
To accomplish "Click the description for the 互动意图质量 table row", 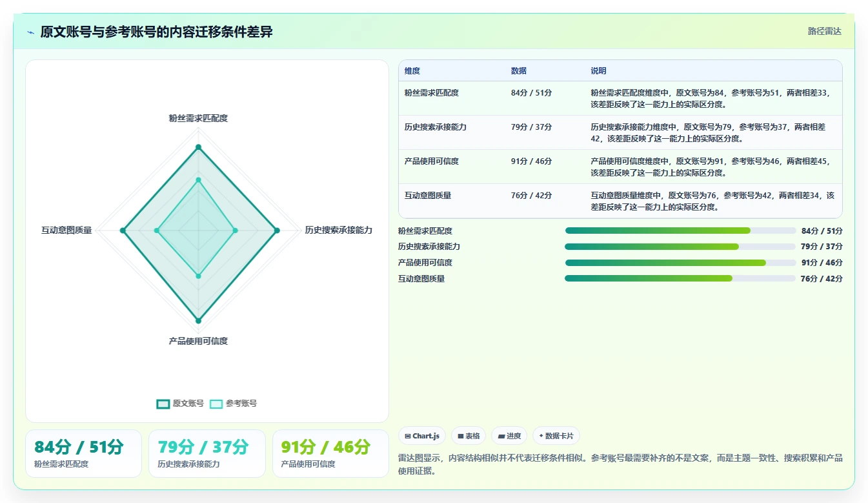I will 712,201.
